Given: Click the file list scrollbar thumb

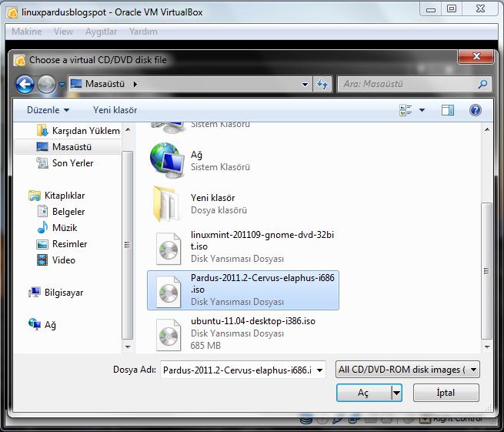Looking at the screenshot, I should coord(486,271).
